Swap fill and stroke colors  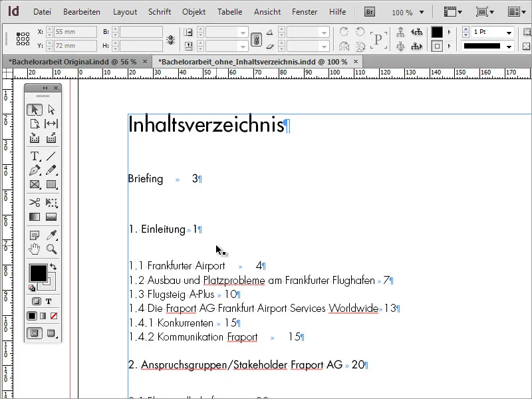53,267
